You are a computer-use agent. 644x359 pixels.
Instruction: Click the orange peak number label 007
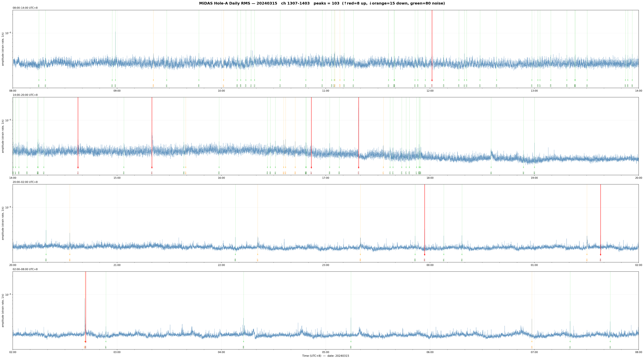[224, 86]
